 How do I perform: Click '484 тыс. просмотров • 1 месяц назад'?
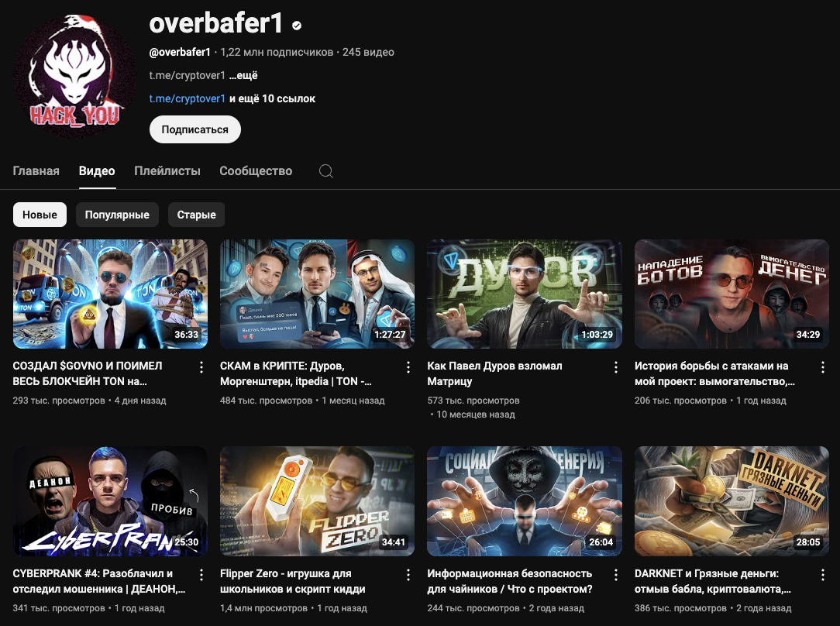(x=302, y=401)
